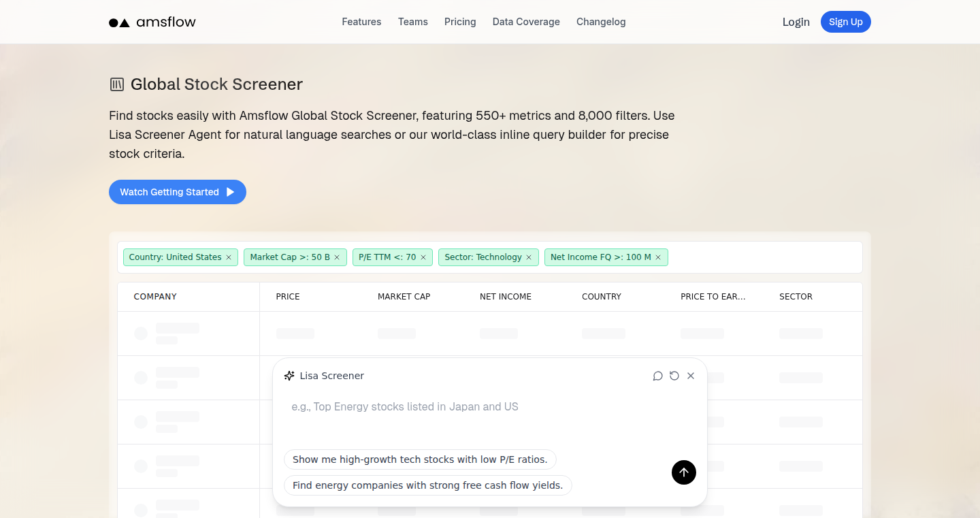980x518 pixels.
Task: Focus the Lisa Screener query input field
Action: tap(490, 415)
